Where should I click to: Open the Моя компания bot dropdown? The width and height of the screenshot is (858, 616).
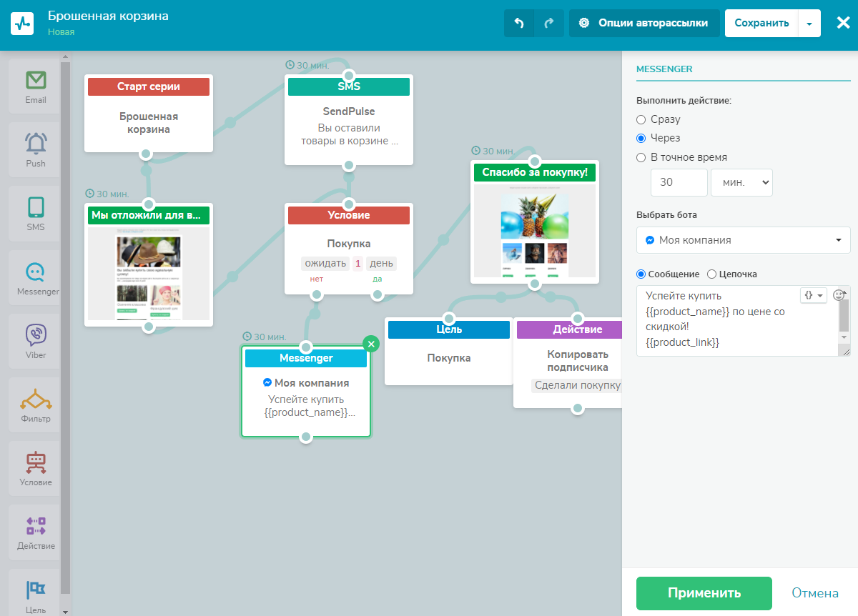(x=744, y=240)
